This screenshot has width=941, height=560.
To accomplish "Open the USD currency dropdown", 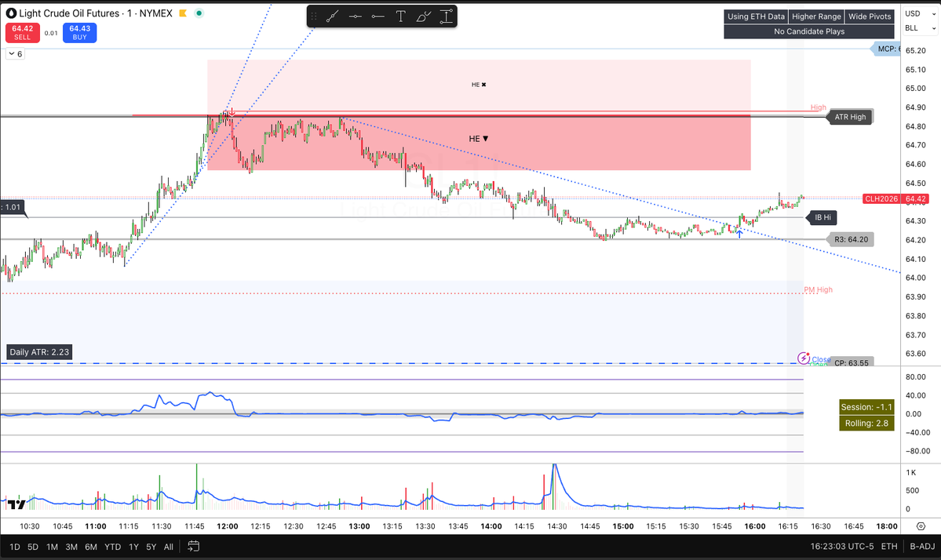I will coord(921,13).
